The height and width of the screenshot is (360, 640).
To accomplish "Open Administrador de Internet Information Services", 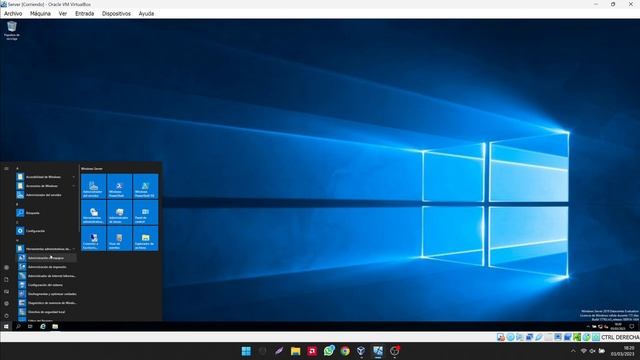I will click(46, 276).
